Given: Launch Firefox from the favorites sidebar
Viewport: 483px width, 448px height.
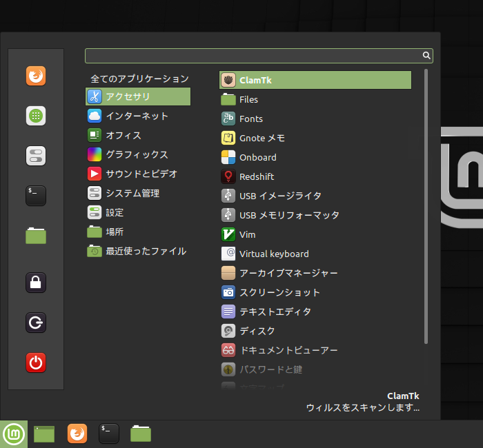Looking at the screenshot, I should (x=36, y=76).
